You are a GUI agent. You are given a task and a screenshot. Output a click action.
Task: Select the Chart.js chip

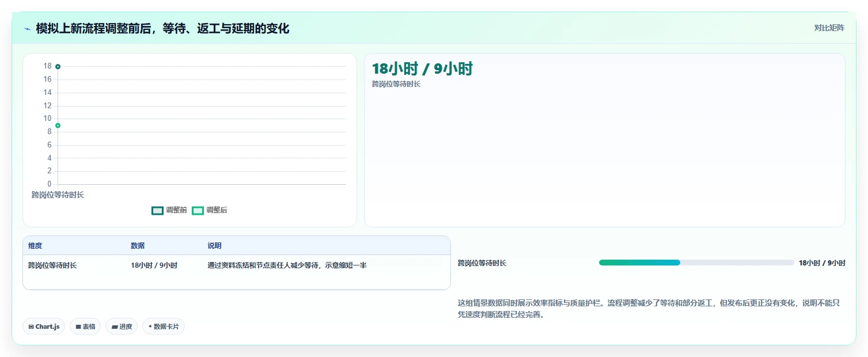pyautogui.click(x=44, y=326)
